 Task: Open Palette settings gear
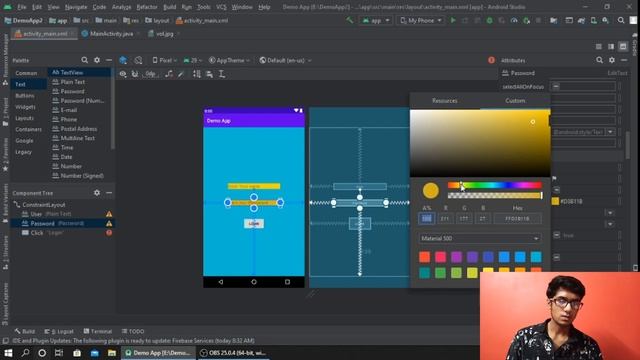point(97,60)
